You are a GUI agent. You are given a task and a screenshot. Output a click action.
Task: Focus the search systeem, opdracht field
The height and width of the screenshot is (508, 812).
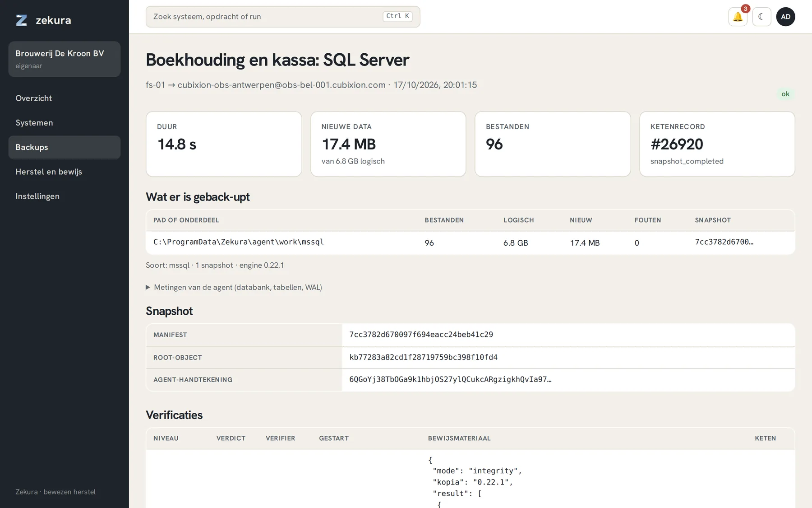283,17
